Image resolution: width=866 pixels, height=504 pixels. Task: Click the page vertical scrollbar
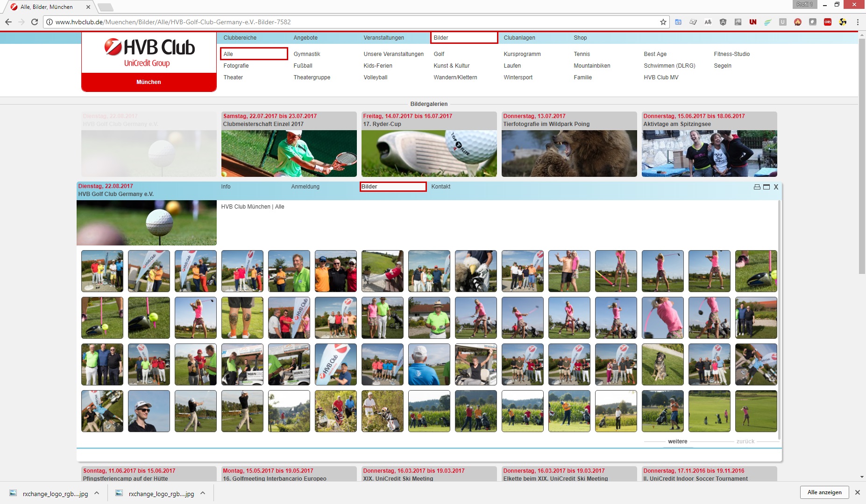(x=862, y=156)
